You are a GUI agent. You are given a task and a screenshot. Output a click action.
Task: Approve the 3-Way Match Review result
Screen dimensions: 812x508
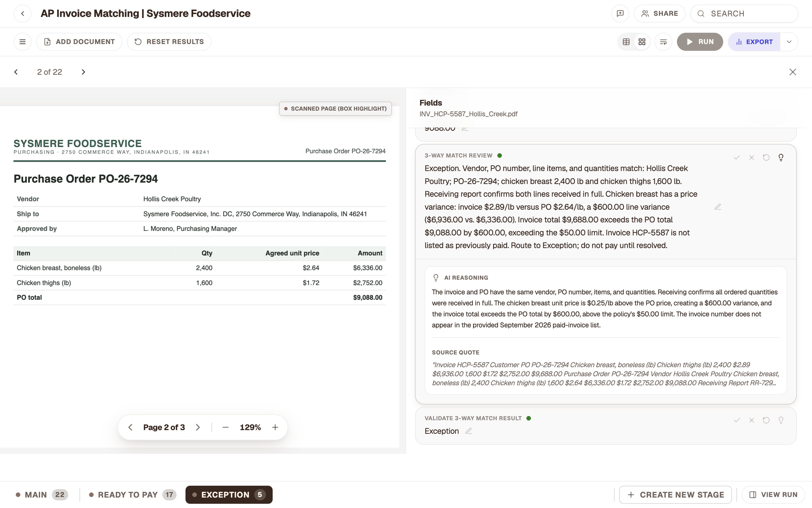click(737, 157)
